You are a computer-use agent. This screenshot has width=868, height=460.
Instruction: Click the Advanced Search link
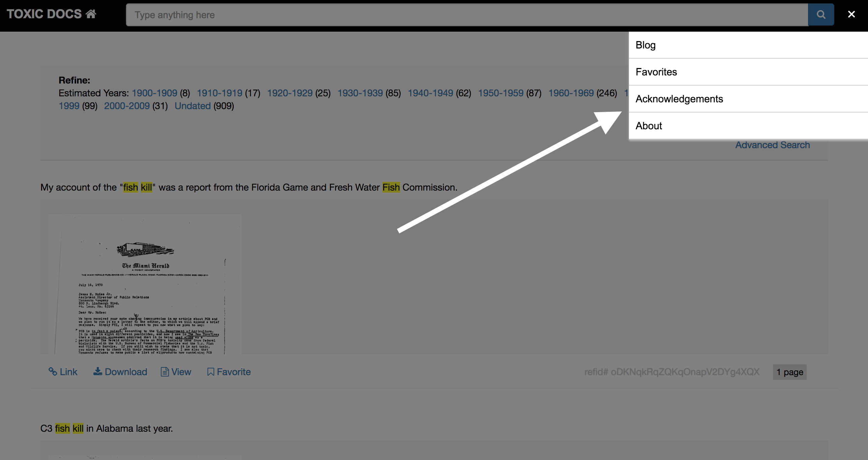[772, 144]
